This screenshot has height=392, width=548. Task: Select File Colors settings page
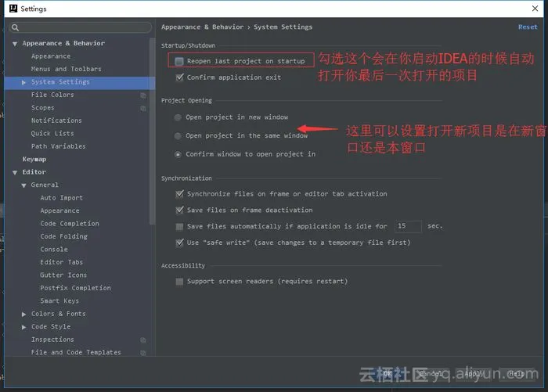pos(52,95)
